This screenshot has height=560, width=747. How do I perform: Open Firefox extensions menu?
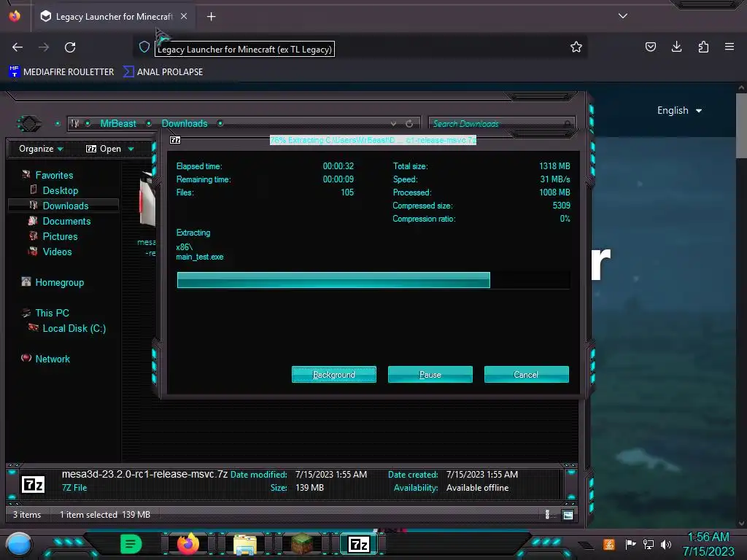point(703,47)
